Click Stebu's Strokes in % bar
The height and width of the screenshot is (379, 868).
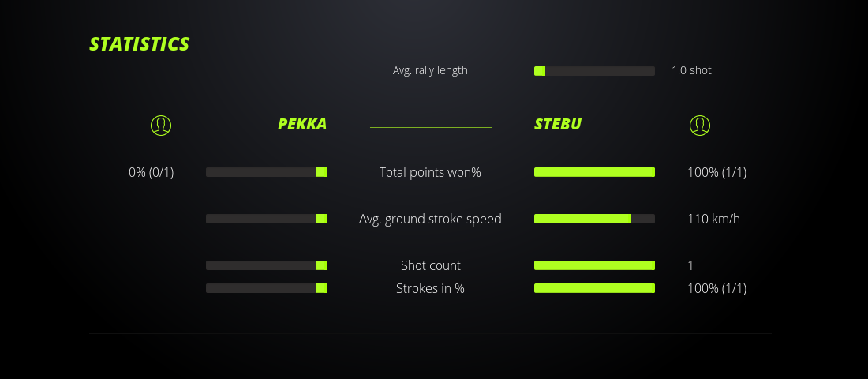(x=594, y=288)
